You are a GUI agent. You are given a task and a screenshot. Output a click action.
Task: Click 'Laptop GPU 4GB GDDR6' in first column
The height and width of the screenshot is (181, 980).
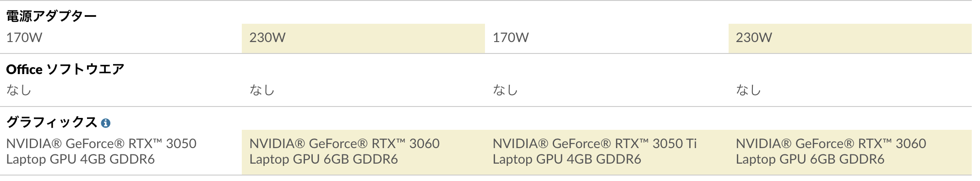pyautogui.click(x=81, y=159)
